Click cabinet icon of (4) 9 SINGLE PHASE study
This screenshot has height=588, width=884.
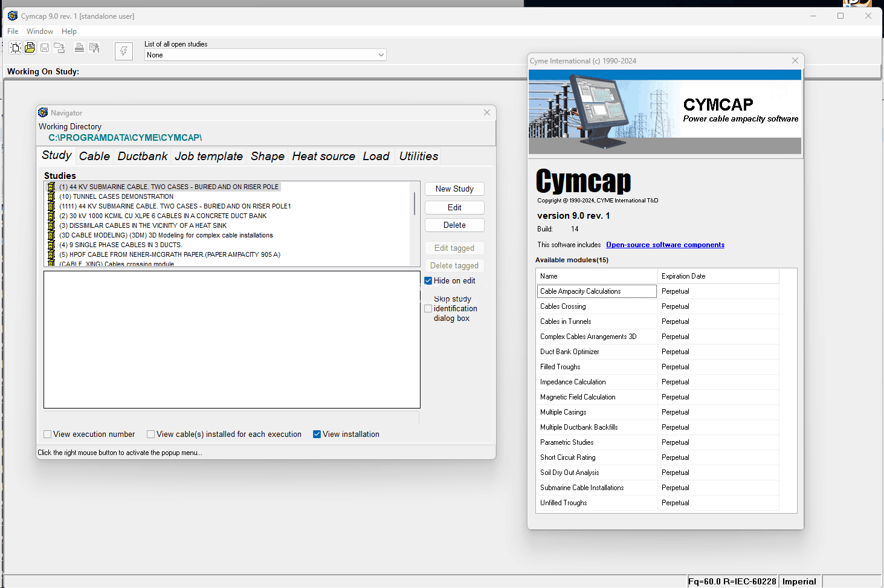tap(51, 245)
